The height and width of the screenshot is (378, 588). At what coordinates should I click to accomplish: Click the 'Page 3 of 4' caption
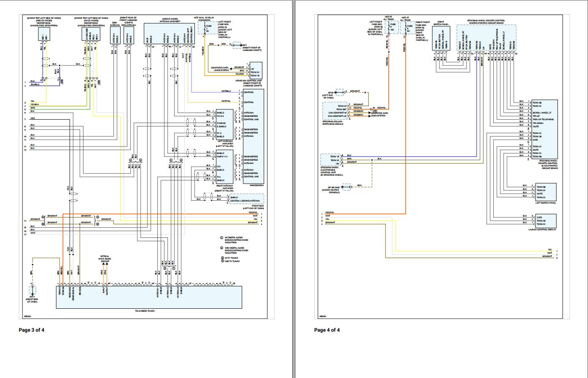(x=31, y=330)
